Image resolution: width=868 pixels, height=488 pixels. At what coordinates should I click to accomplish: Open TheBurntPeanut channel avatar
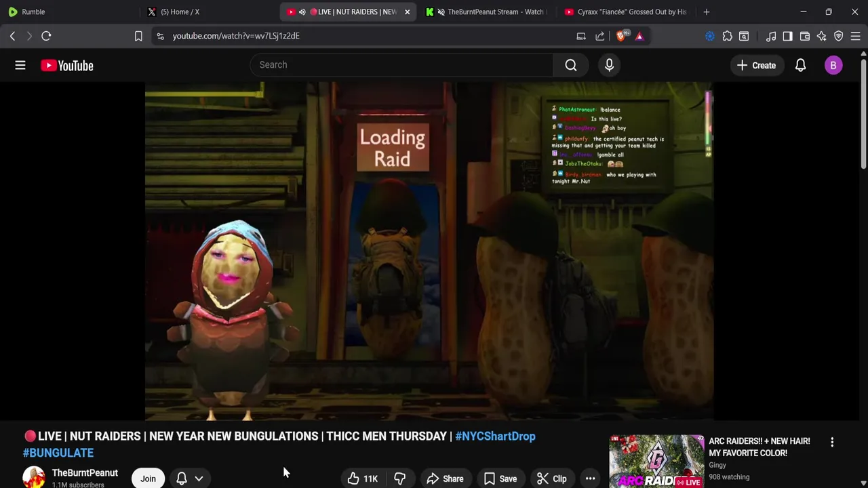pos(34,477)
